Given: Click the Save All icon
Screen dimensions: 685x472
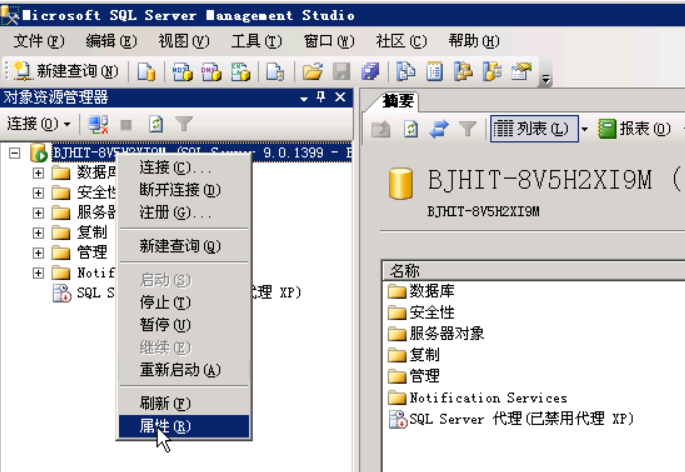Looking at the screenshot, I should click(370, 71).
